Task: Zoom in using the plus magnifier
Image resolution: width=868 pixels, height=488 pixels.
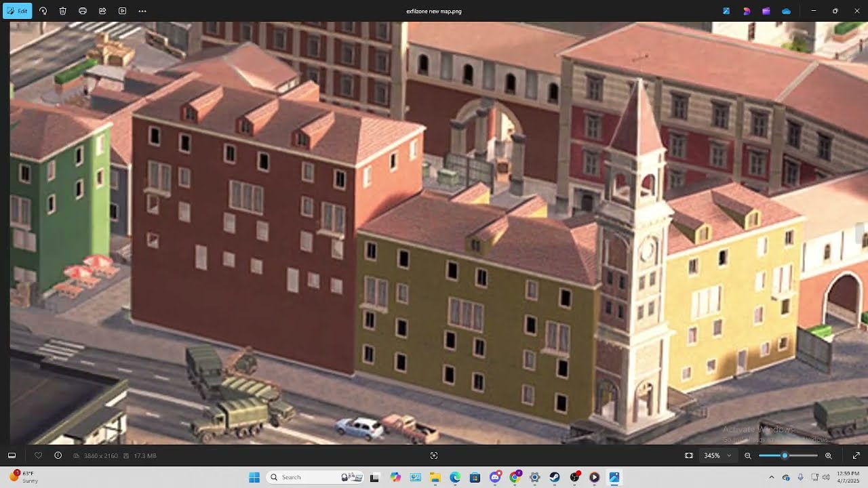Action: 828,455
